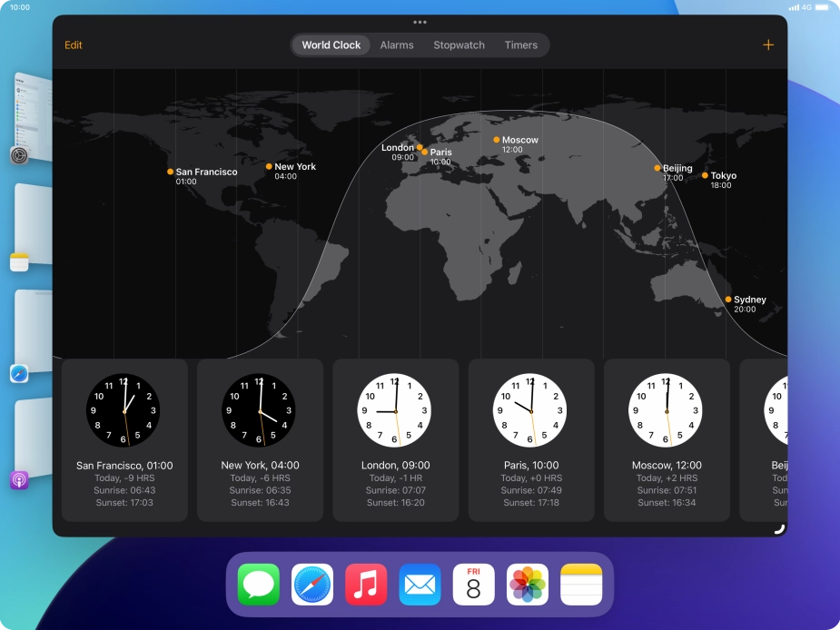Open Mail from the Dock
Screen dimensions: 840x630
[x=419, y=583]
